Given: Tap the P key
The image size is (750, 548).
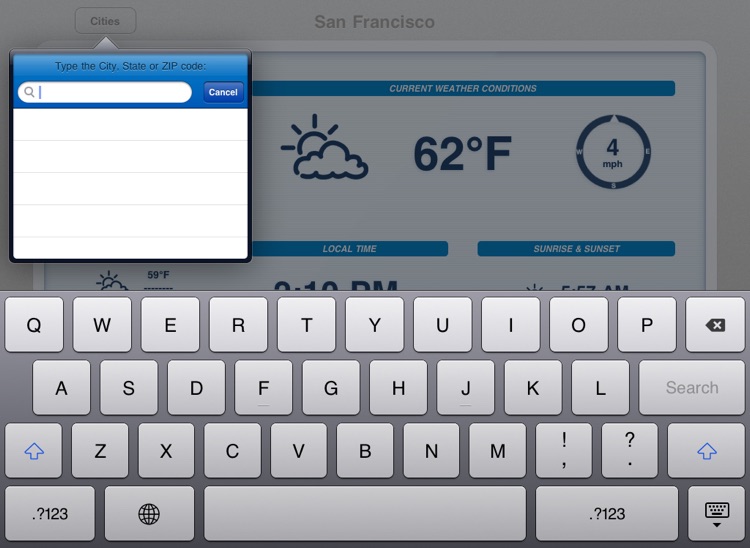Looking at the screenshot, I should coord(647,325).
